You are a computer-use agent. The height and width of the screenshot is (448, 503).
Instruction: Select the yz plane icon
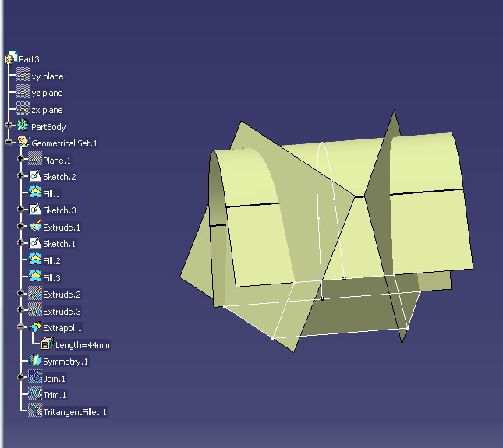point(23,91)
